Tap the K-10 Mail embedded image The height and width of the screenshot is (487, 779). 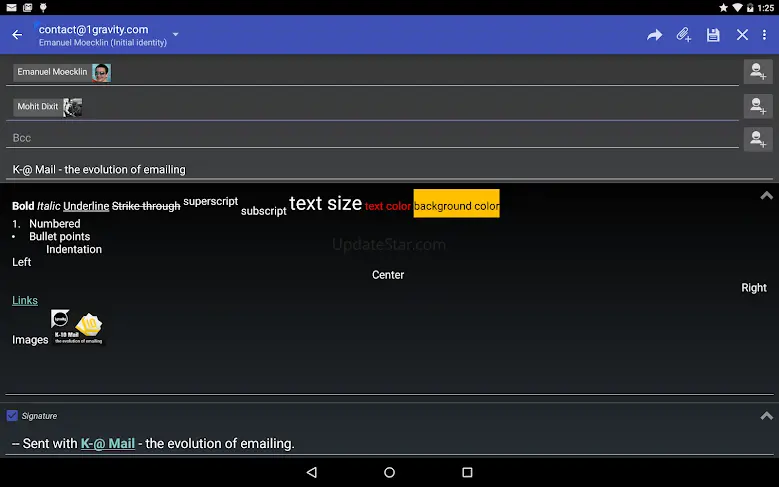point(78,327)
